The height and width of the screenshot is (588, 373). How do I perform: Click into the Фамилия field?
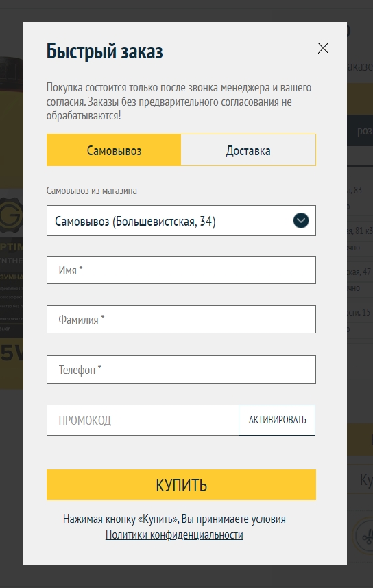coord(181,320)
